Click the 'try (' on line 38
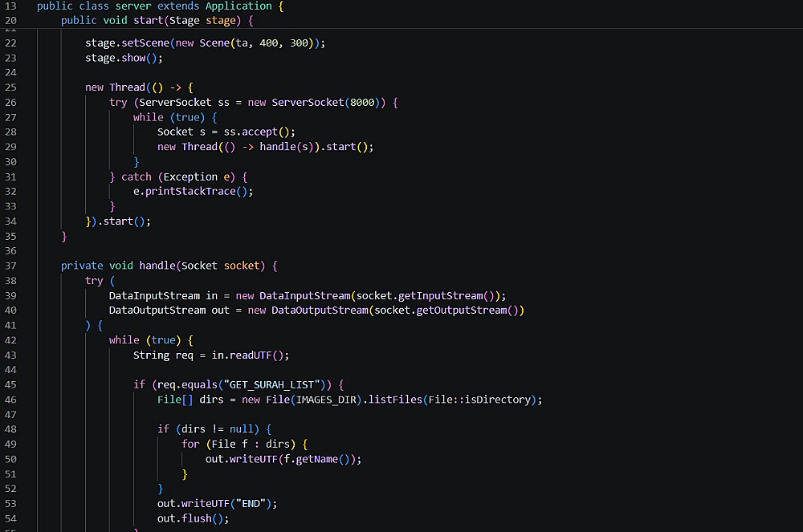The image size is (803, 532). pyautogui.click(x=100, y=282)
